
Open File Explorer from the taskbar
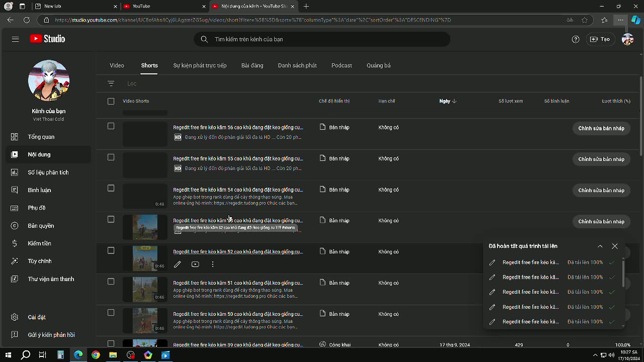point(113,355)
